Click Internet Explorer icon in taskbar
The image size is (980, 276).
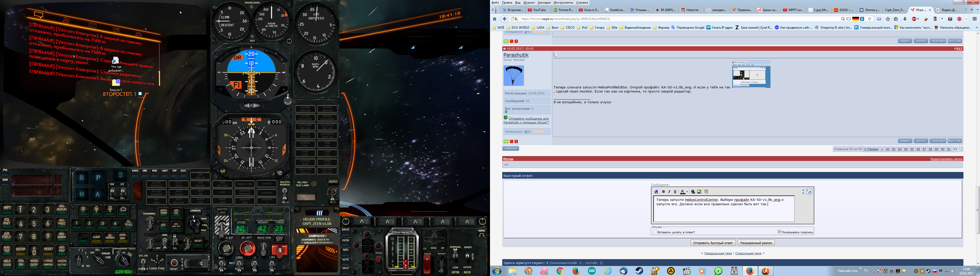[x=608, y=271]
